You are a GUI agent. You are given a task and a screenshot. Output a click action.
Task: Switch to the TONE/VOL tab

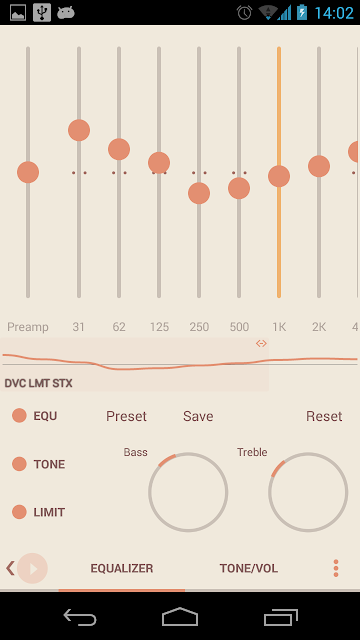click(x=249, y=568)
